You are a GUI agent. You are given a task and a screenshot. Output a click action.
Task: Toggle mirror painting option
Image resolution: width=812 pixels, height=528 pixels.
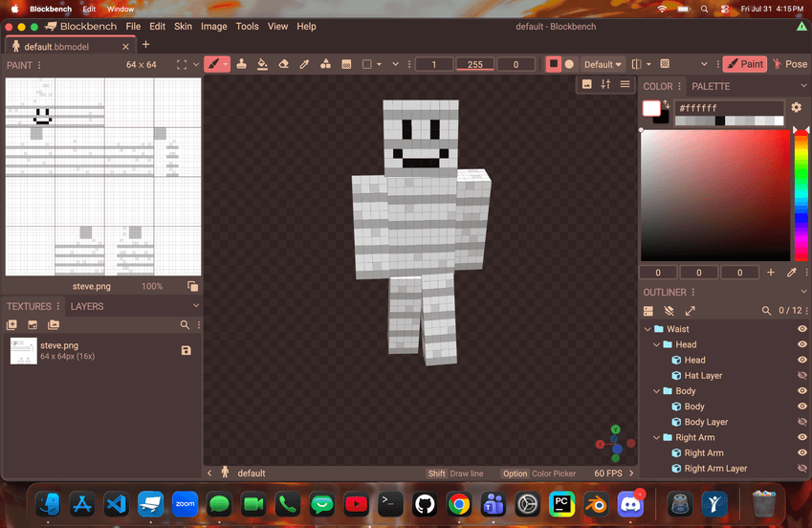tap(637, 64)
